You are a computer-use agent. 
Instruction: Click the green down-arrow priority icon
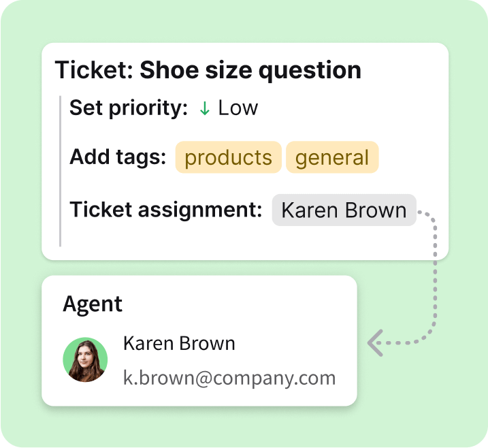tap(204, 108)
